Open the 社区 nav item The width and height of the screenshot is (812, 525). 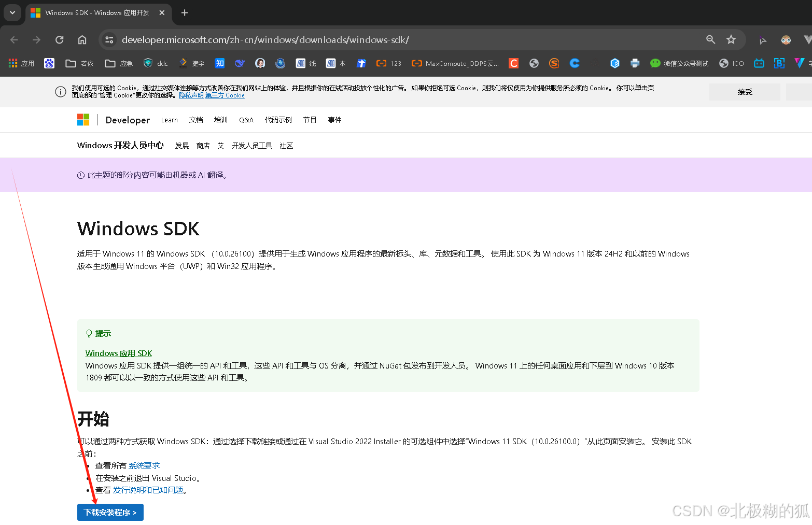tap(286, 146)
